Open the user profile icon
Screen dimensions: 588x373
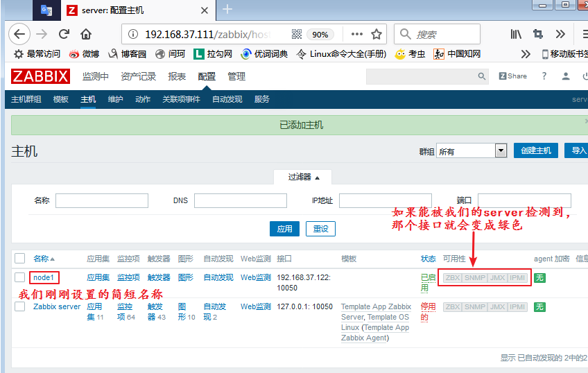tap(566, 76)
